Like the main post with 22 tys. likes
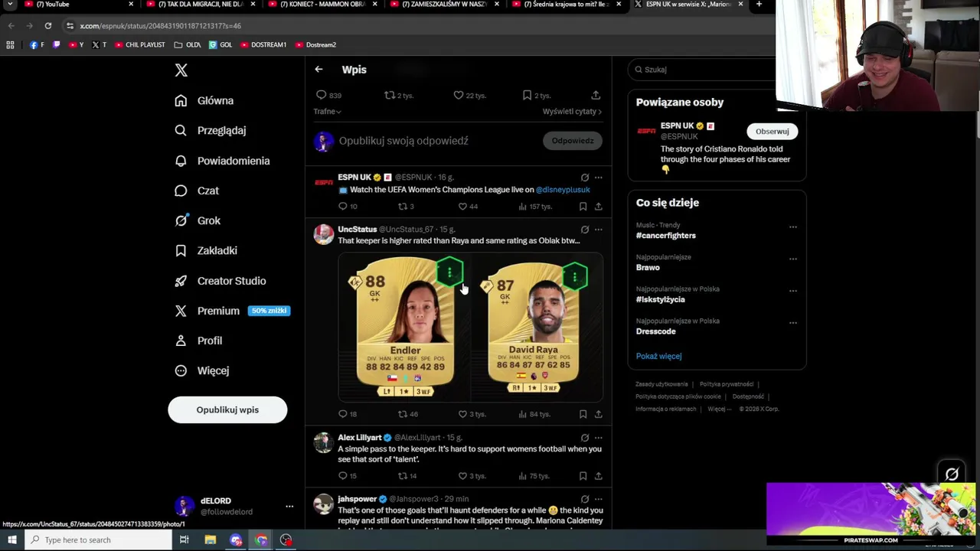This screenshot has width=980, height=551. point(469,95)
